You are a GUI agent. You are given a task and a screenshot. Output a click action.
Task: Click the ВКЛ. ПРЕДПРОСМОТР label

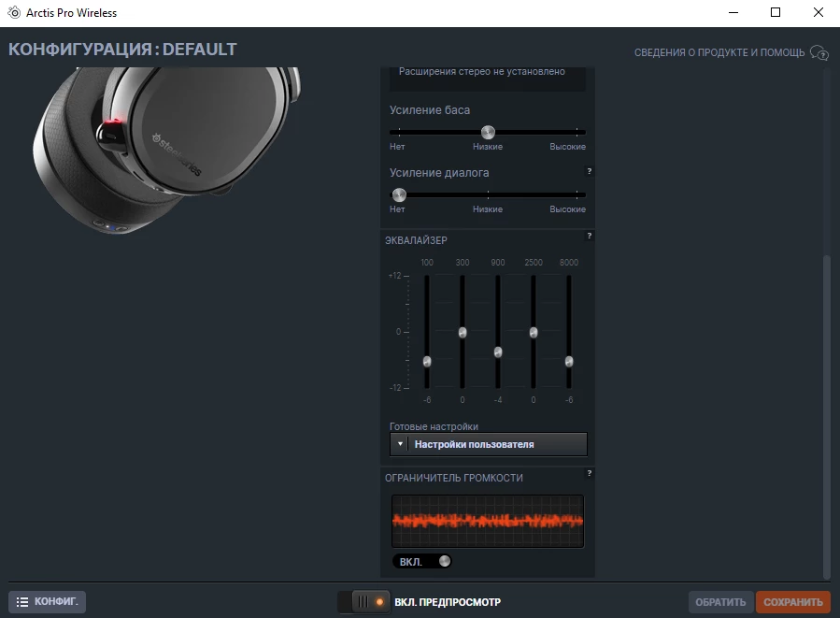[x=448, y=602]
